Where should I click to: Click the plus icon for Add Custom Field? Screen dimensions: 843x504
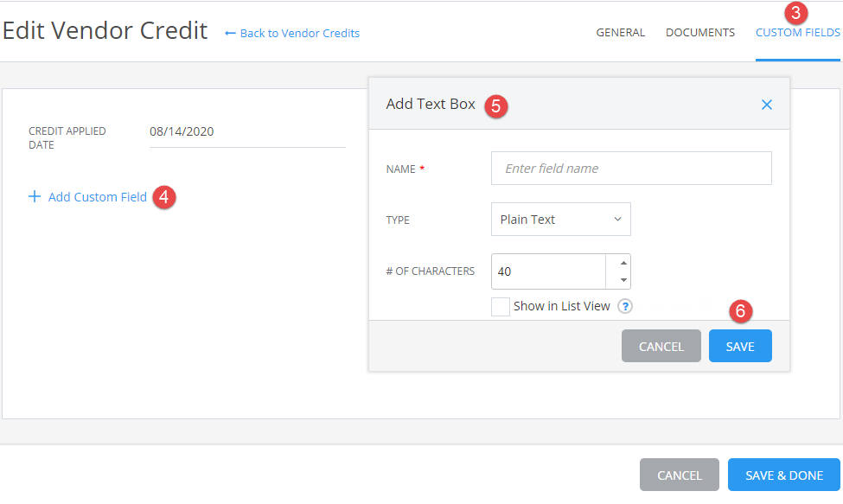tap(35, 196)
